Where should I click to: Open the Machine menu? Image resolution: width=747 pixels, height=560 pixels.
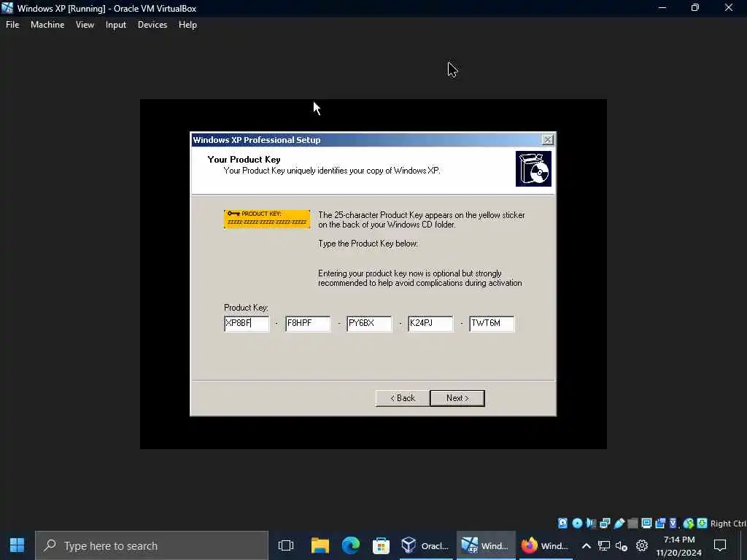point(47,25)
